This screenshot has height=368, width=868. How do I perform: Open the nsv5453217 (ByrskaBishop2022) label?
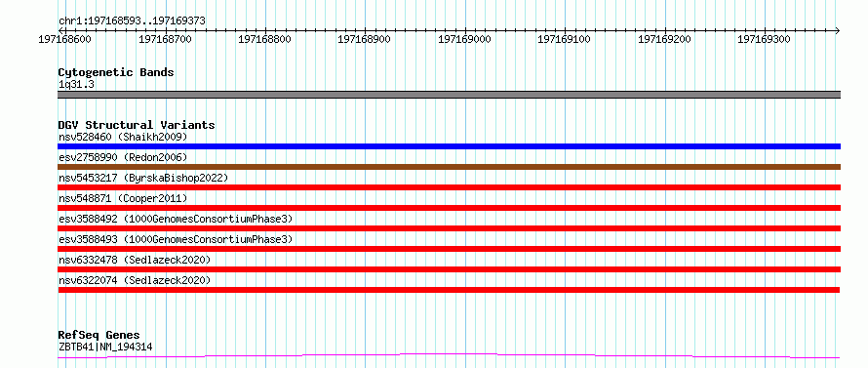(x=143, y=178)
